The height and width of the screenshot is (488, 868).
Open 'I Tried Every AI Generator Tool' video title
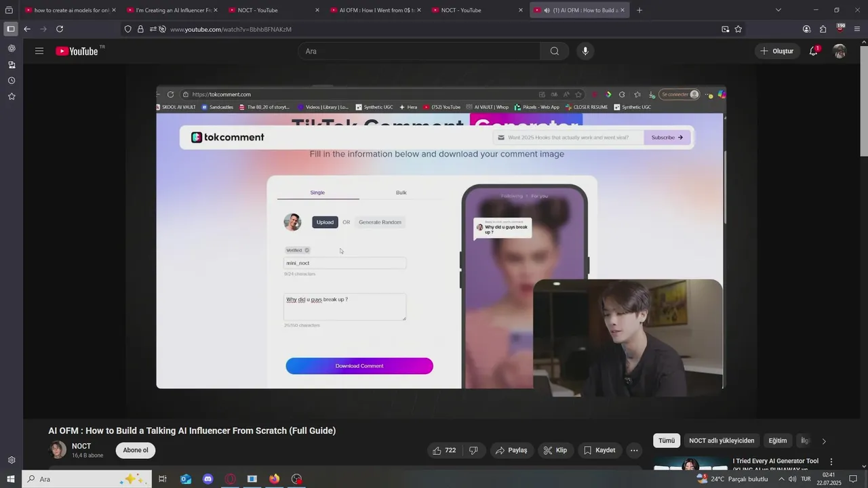[776, 465]
